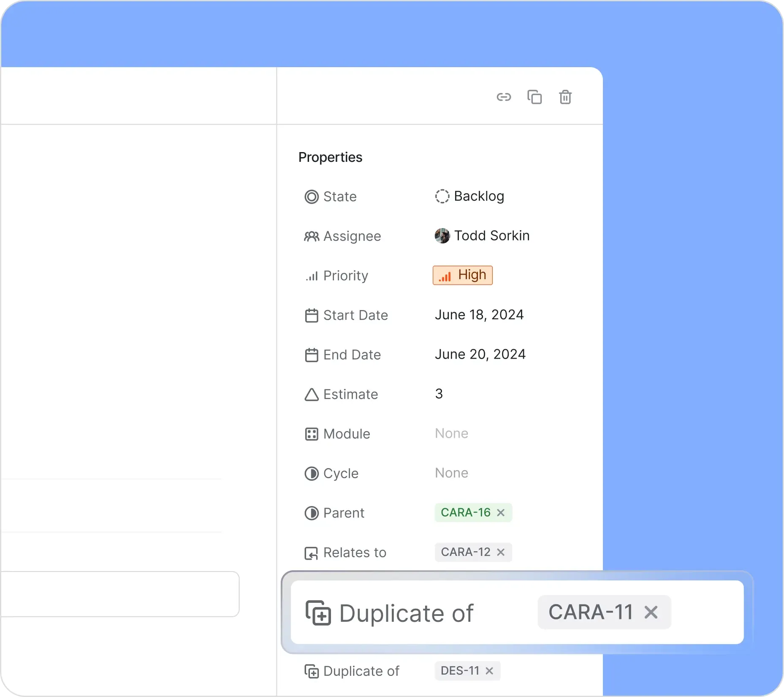Select a module for None field
This screenshot has width=784, height=697.
coord(451,434)
